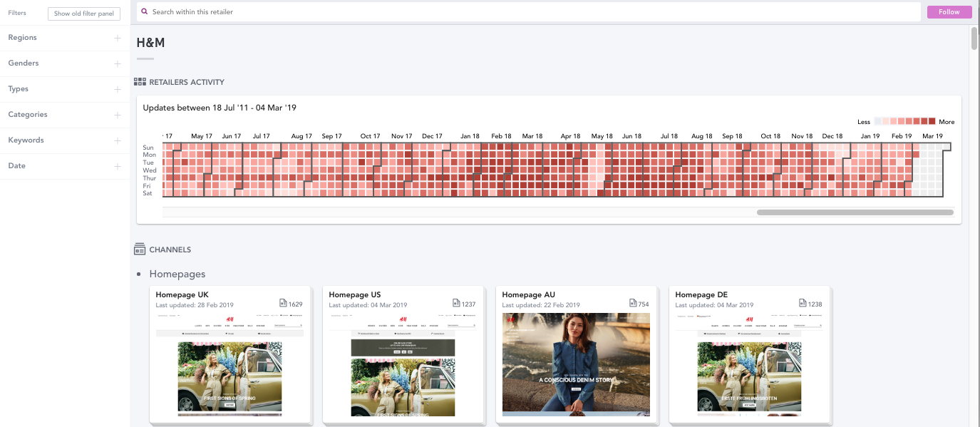The width and height of the screenshot is (980, 427).
Task: Expand the Keywords filter
Action: pyautogui.click(x=65, y=140)
